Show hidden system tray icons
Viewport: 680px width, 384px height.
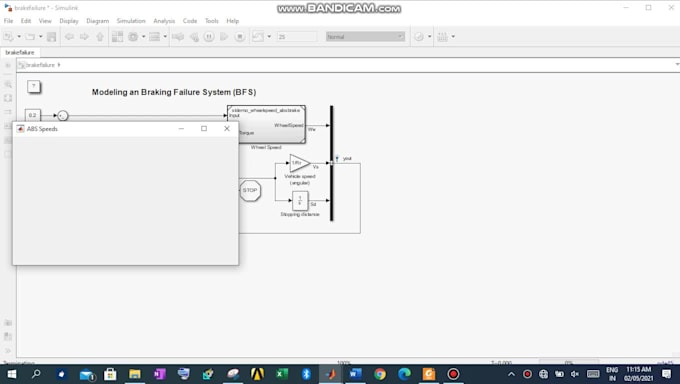tap(511, 374)
